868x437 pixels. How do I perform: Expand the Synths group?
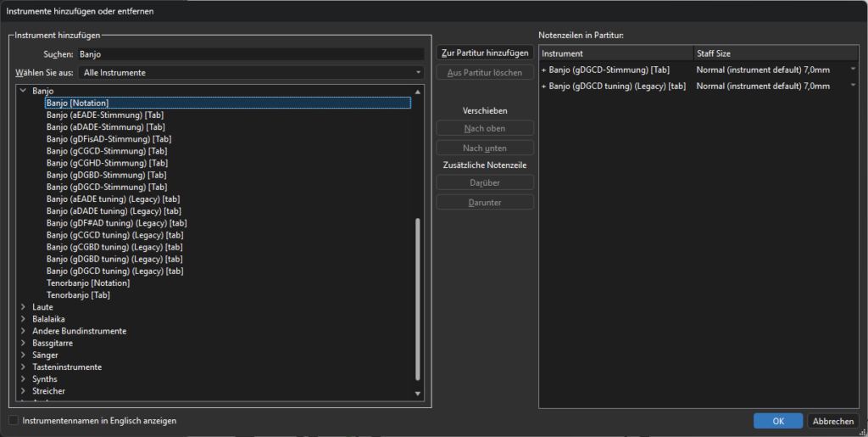click(23, 378)
